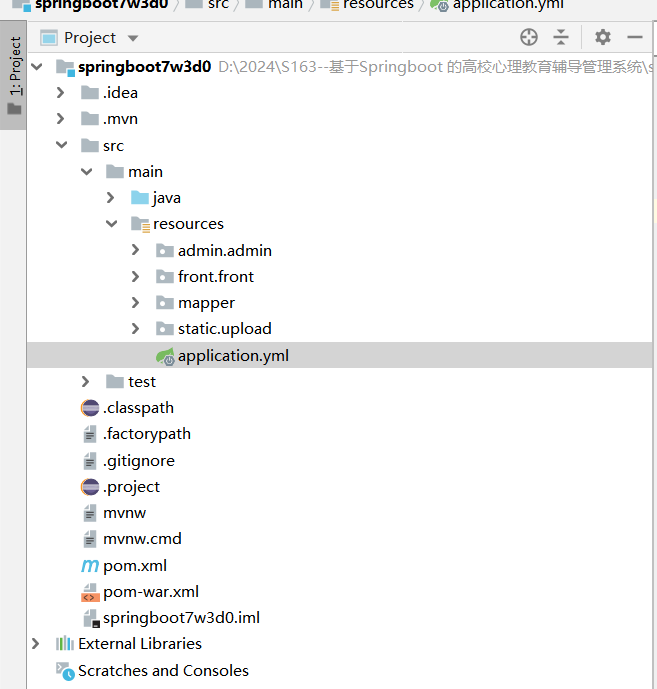Image resolution: width=657 pixels, height=689 pixels.
Task: Hide the Project panel with minus icon
Action: pyautogui.click(x=635, y=37)
